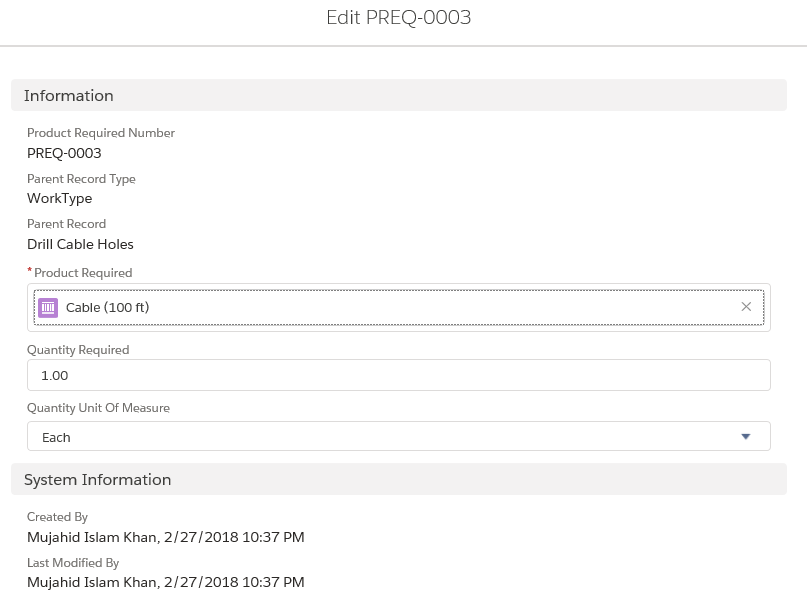The width and height of the screenshot is (807, 608).
Task: Click the Created By label
Action: point(57,517)
